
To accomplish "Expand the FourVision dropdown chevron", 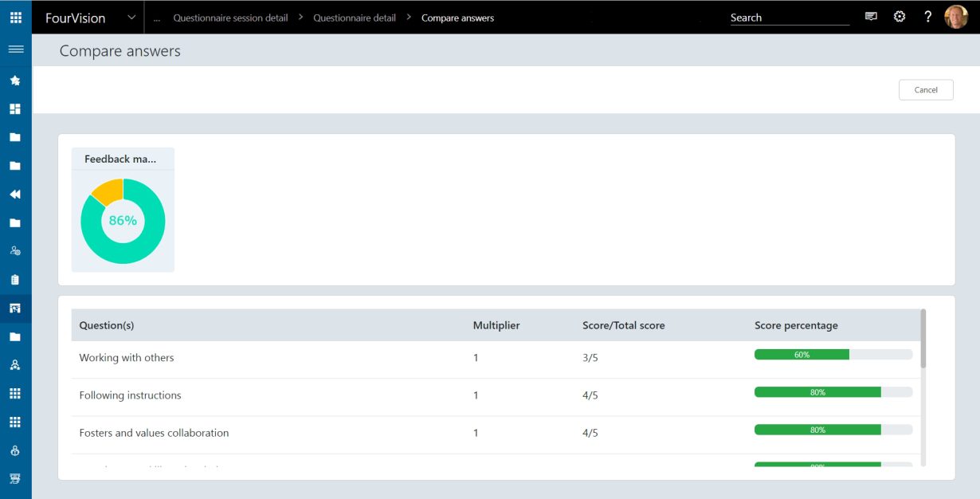I will [x=131, y=18].
